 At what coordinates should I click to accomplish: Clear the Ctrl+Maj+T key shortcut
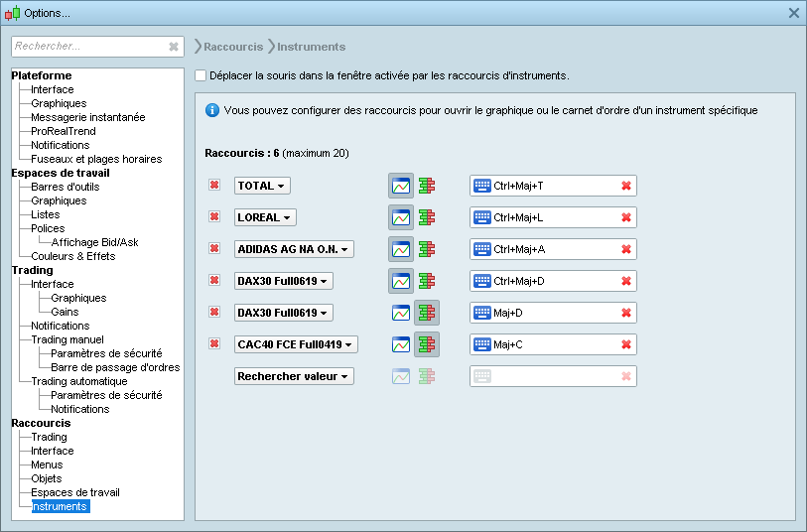click(626, 186)
